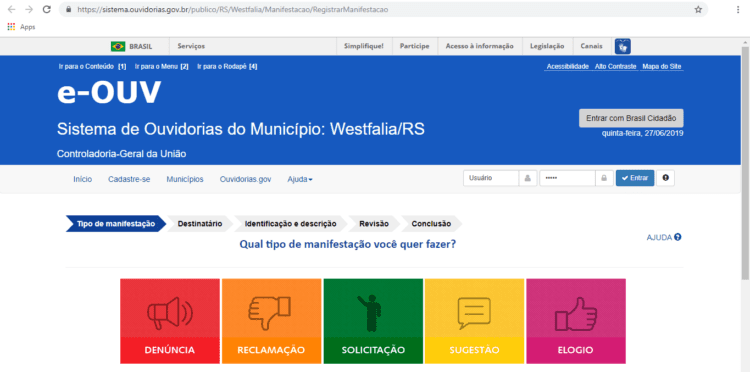The height and width of the screenshot is (372, 750).
Task: Click the e-OUV logo title
Action: [x=109, y=92]
